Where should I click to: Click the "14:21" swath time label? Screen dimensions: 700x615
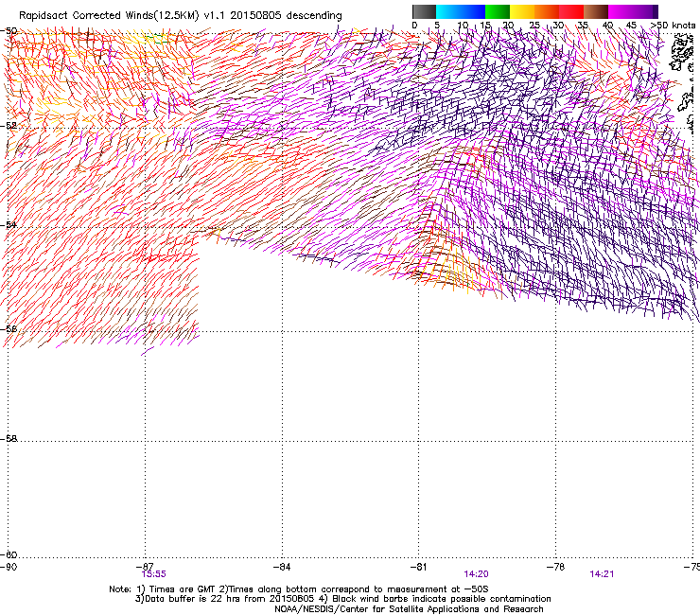[x=602, y=574]
